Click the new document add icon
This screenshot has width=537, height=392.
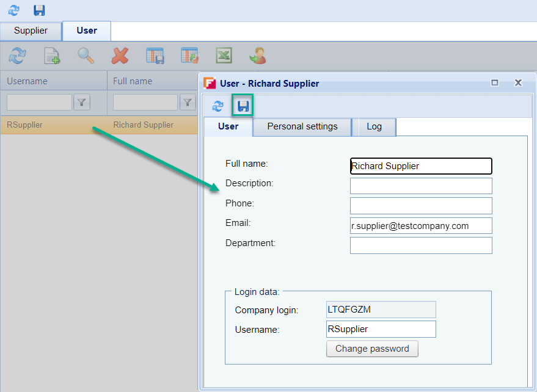(52, 56)
